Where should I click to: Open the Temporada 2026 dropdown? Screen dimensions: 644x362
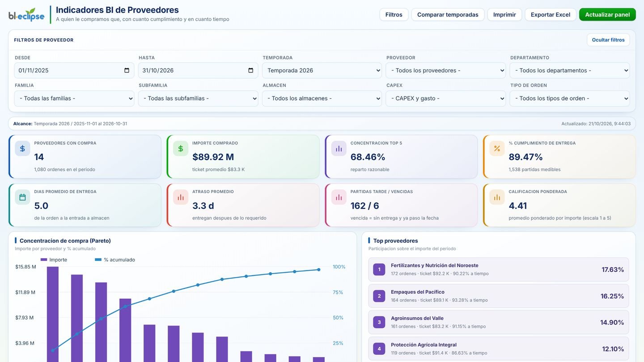(322, 71)
